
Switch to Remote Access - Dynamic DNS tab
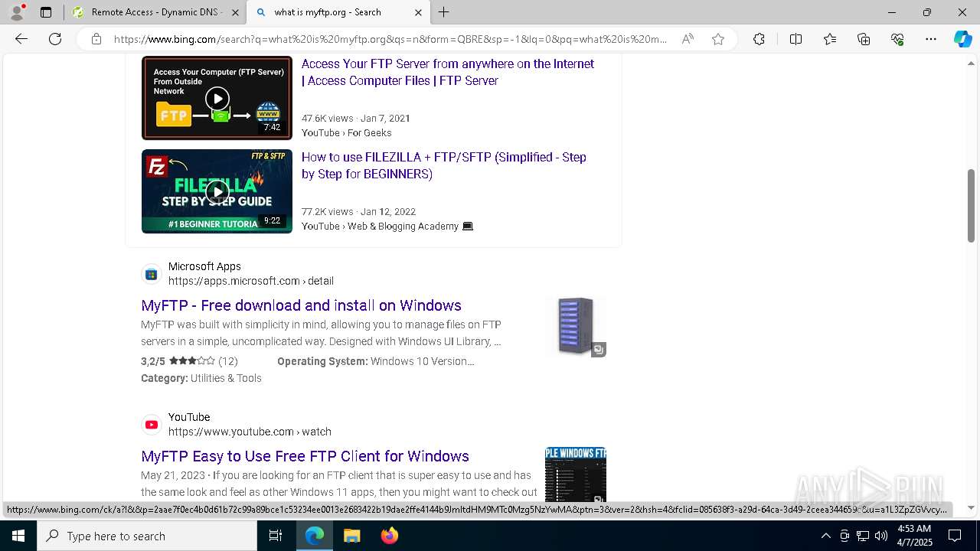(155, 12)
